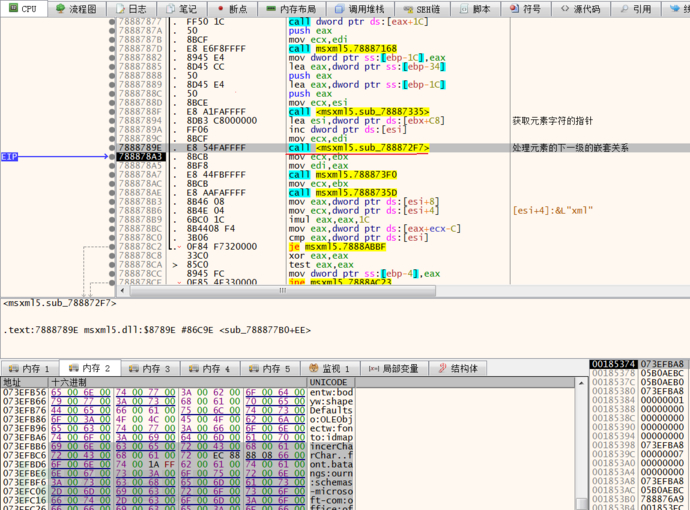Click the UNICODE column header

point(329,382)
